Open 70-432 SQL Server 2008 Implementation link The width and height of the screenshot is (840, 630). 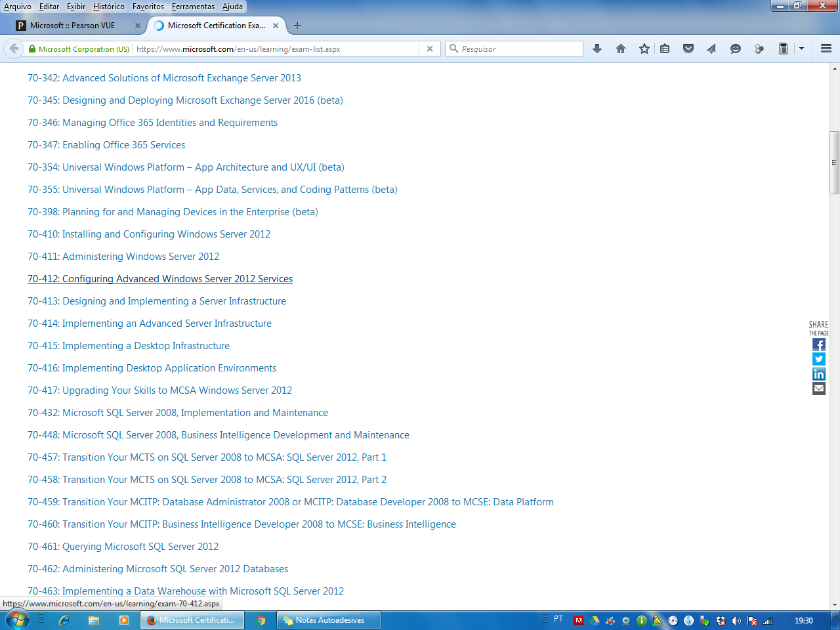(178, 413)
